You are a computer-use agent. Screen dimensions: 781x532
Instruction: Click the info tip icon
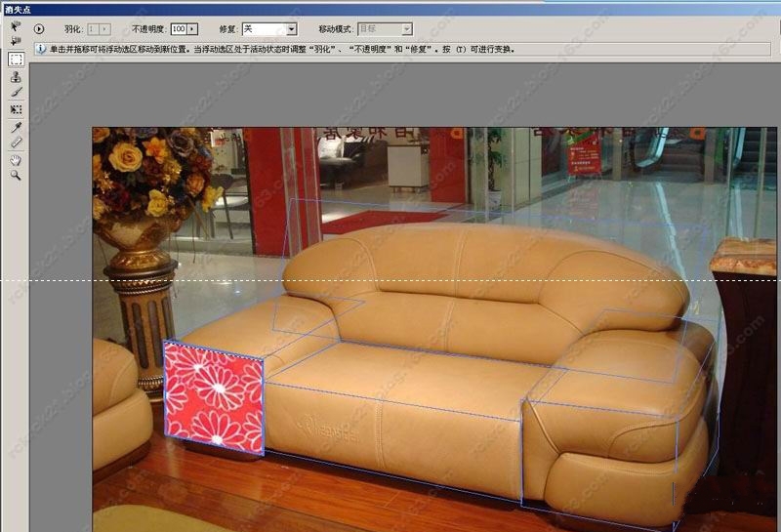pos(41,49)
